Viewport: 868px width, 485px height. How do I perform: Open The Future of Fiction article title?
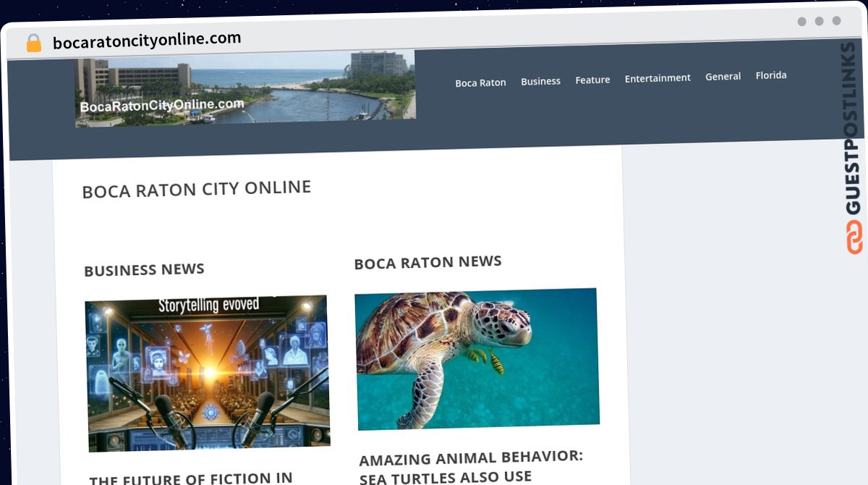191,478
